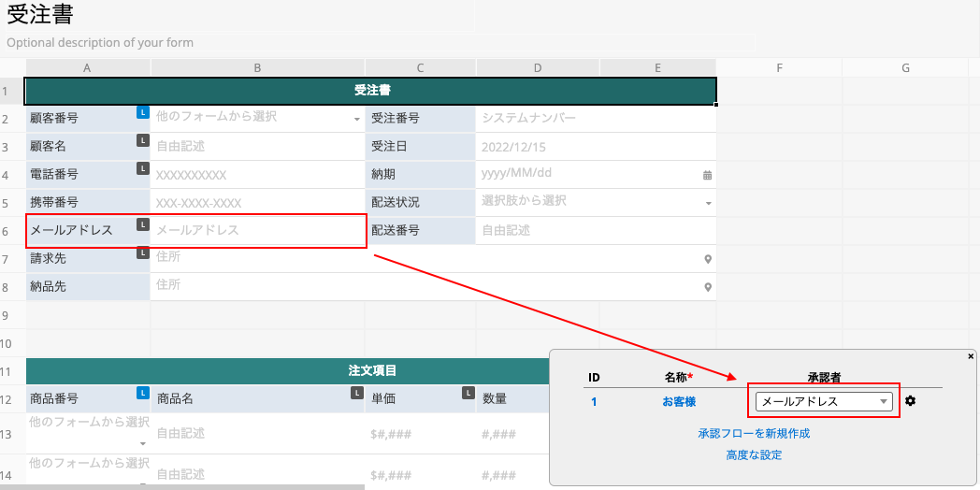The width and height of the screenshot is (980, 490).
Task: Select column F header
Action: 779,67
